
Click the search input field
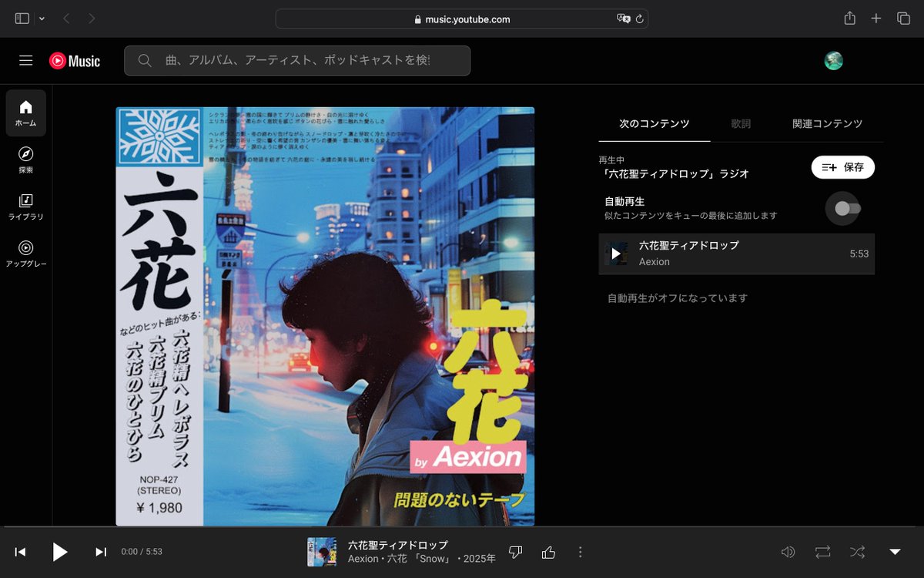[x=297, y=60]
